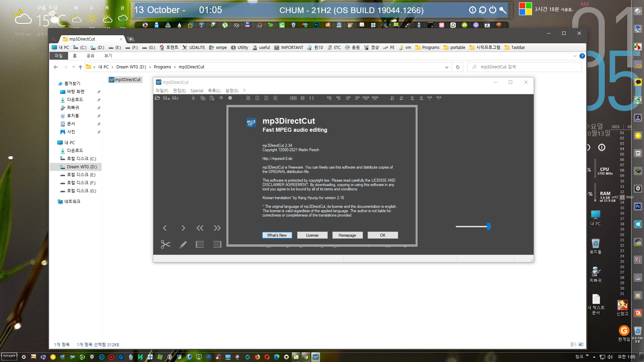Viewport: 644px width, 362px height.
Task: Click the first hatched selection button
Action: click(200, 244)
